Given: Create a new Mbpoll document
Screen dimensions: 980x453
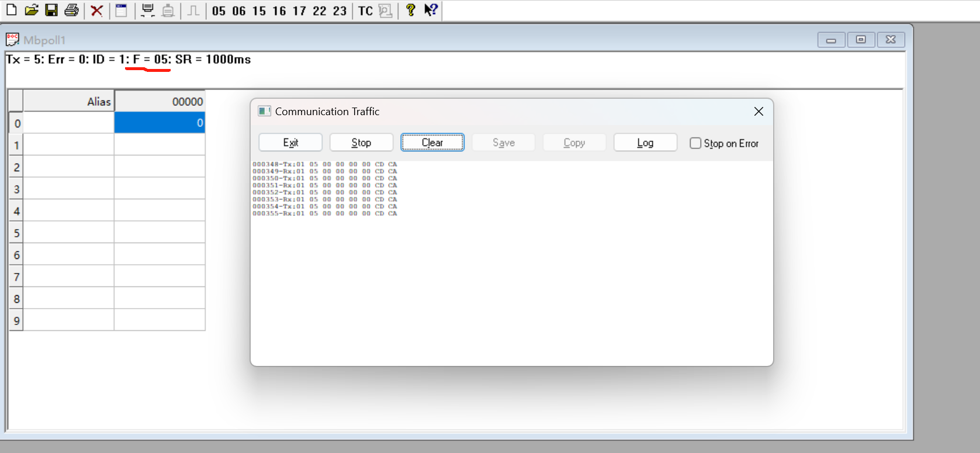Looking at the screenshot, I should tap(11, 10).
